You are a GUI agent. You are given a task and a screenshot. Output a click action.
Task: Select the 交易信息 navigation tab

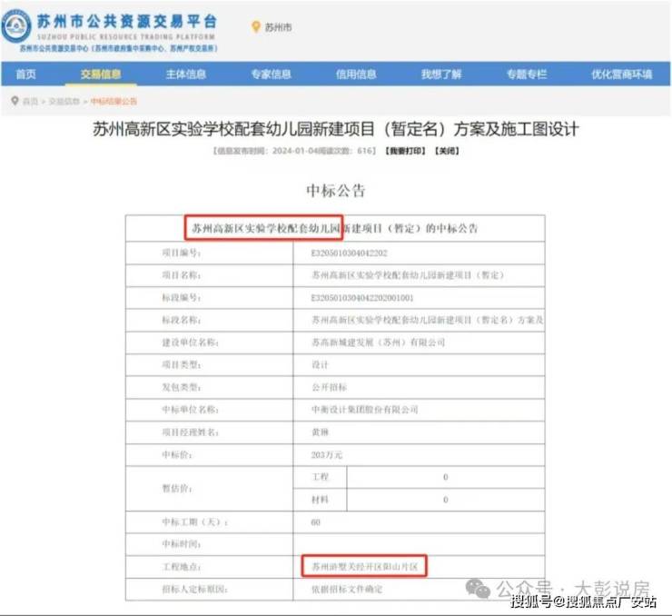pyautogui.click(x=100, y=75)
